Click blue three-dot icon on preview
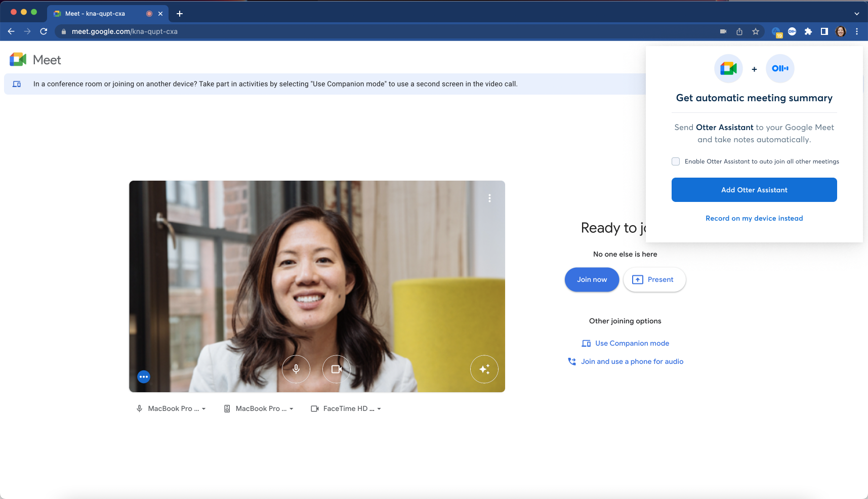 (144, 377)
